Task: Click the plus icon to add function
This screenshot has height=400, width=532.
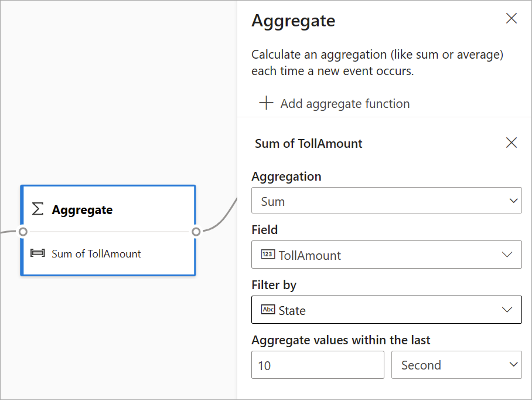Action: pos(267,103)
